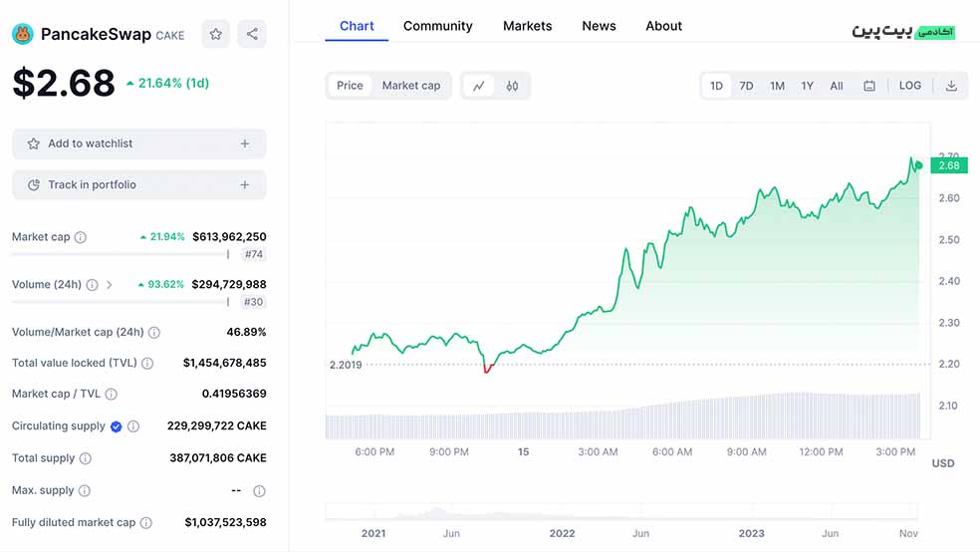Image resolution: width=980 pixels, height=552 pixels.
Task: Click the current price point on chart
Action: 918,165
